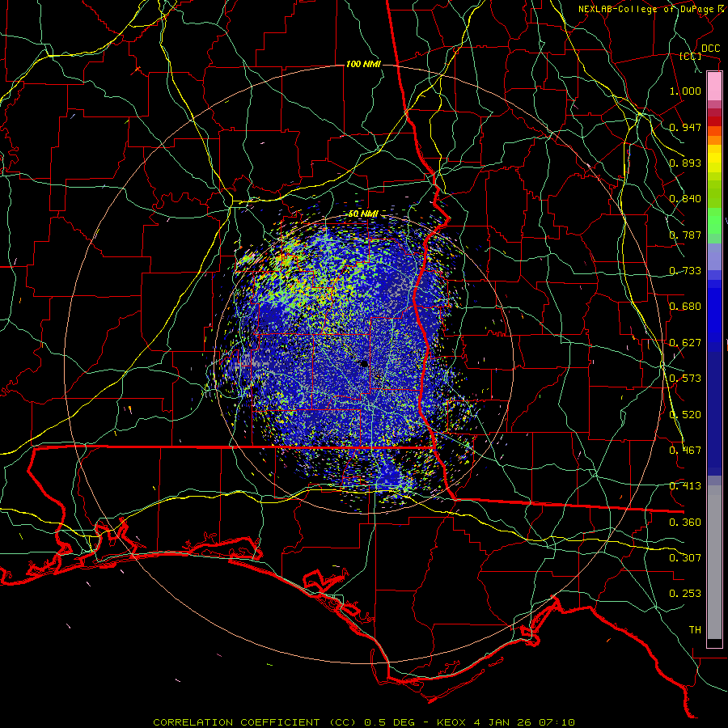Click the 0.360 legend value
The width and height of the screenshot is (728, 728).
click(685, 523)
